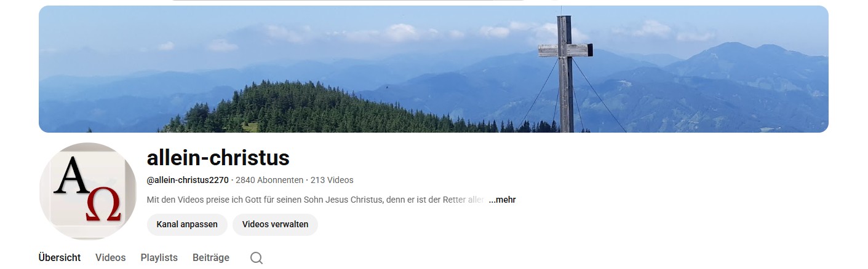
Task: Switch to the Videos tab
Action: coord(111,258)
